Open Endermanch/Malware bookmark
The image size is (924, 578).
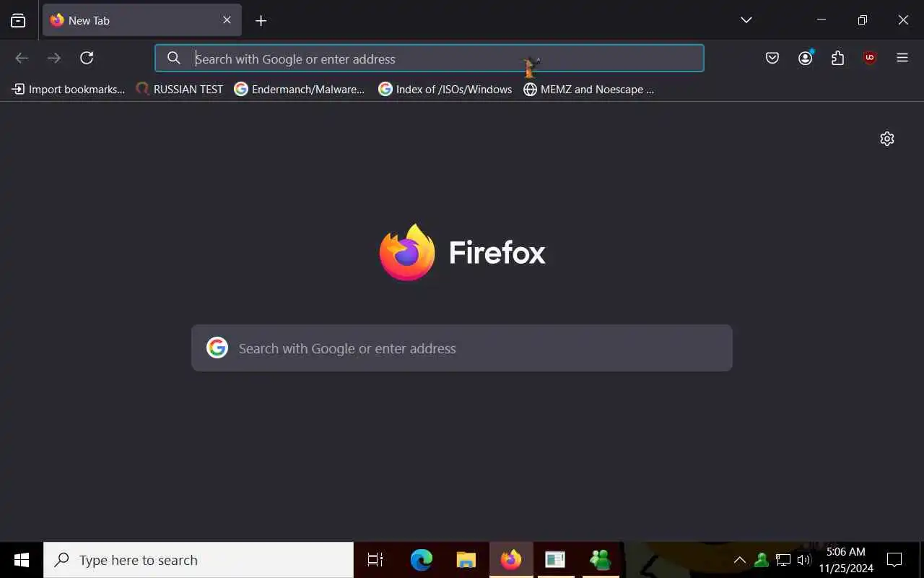(x=300, y=90)
